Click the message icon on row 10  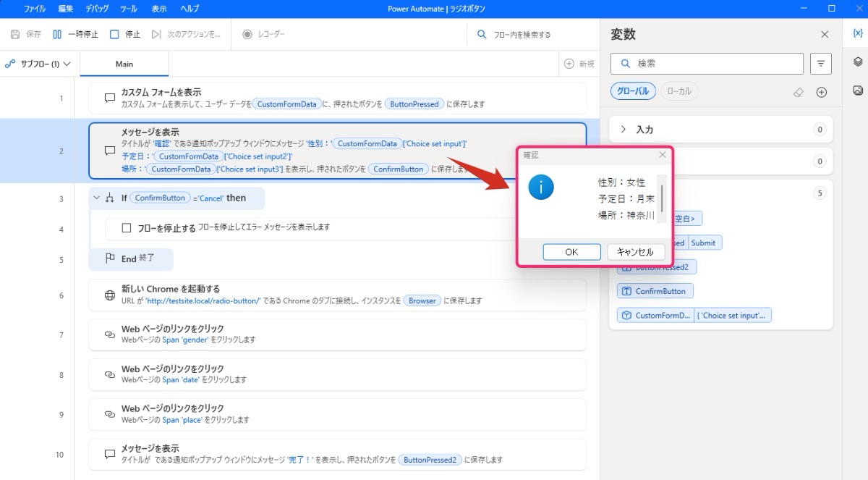(x=110, y=455)
